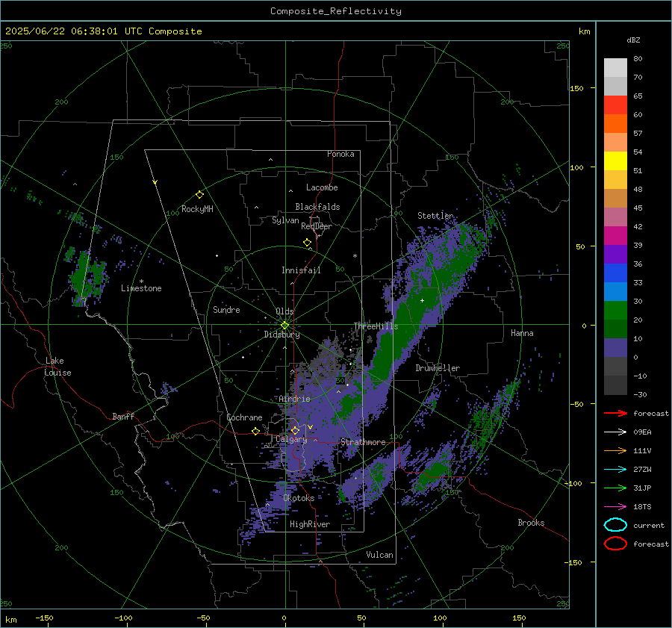Click the 18TS legend text
Screen dimensions: 672x628
point(642,507)
